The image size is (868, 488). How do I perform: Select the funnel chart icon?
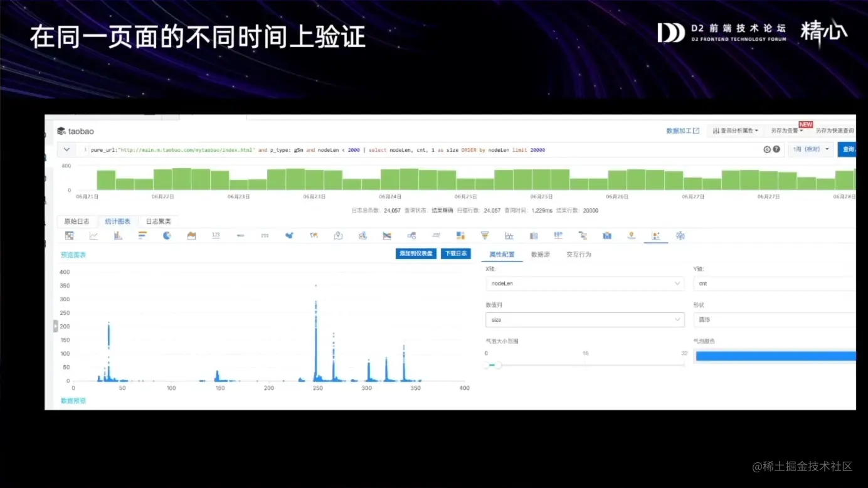pos(485,236)
